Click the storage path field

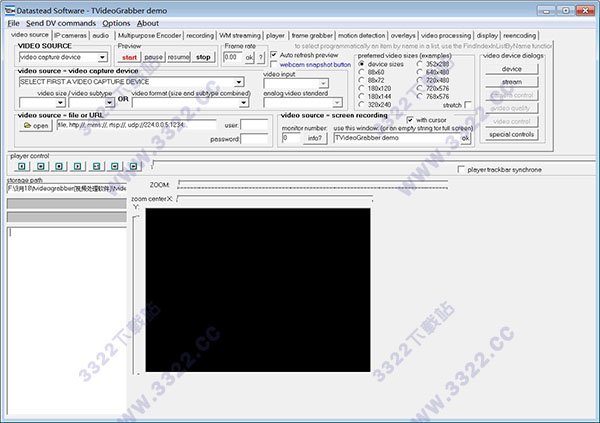[x=67, y=188]
